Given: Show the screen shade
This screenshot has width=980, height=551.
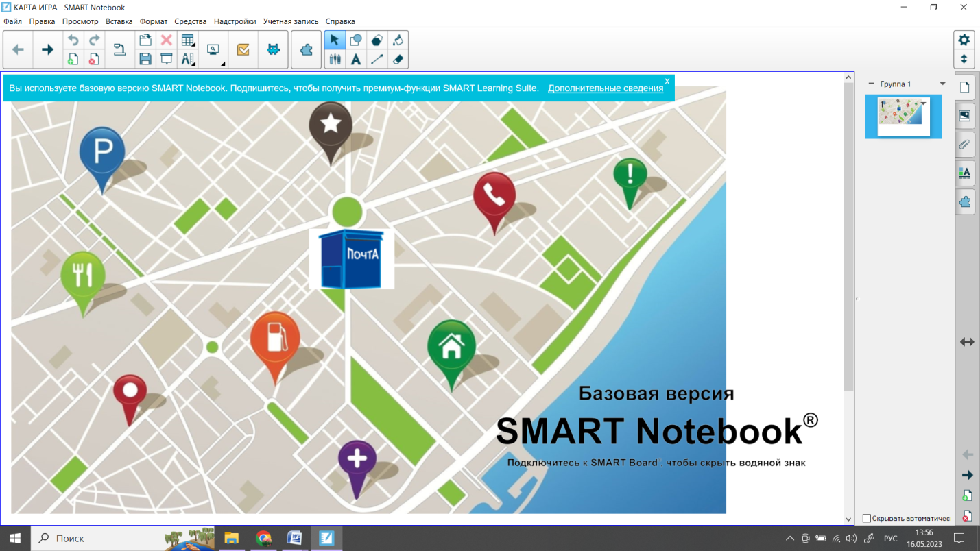Looking at the screenshot, I should (166, 59).
